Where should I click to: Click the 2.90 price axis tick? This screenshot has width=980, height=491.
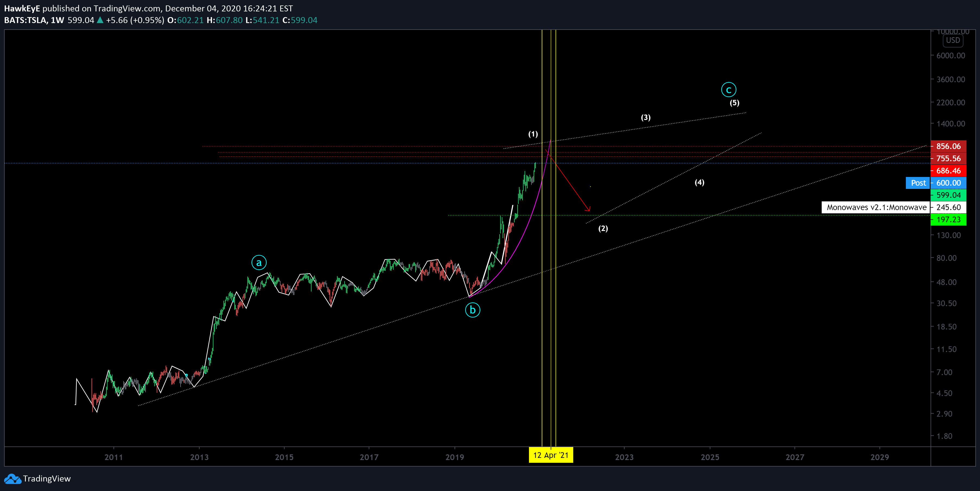[x=945, y=414]
